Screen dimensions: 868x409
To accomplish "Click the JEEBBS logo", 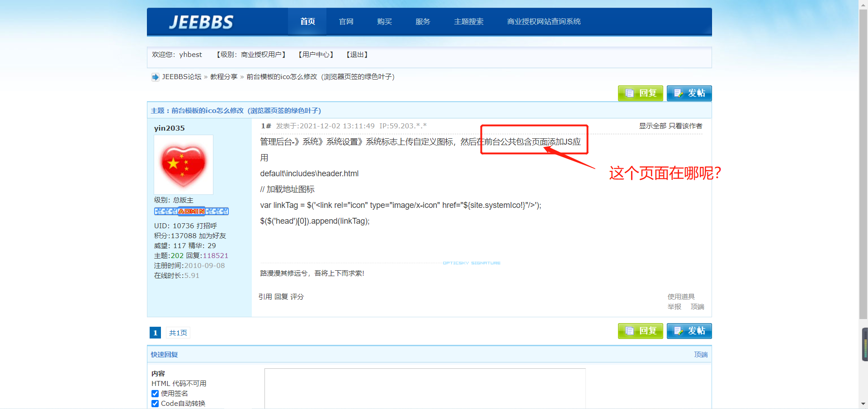I will point(201,22).
